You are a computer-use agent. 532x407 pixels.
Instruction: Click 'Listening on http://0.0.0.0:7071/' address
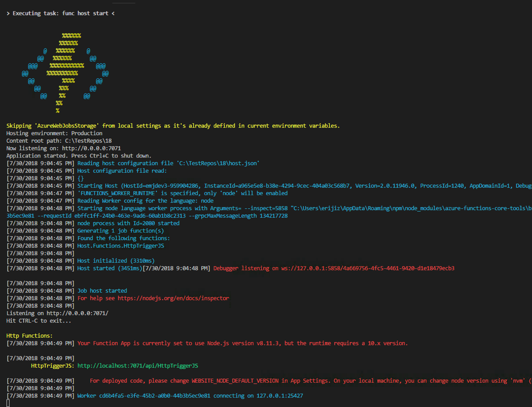(x=77, y=313)
